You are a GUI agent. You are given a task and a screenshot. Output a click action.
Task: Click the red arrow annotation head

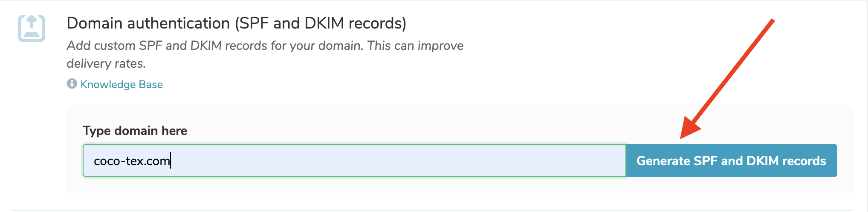[690, 128]
